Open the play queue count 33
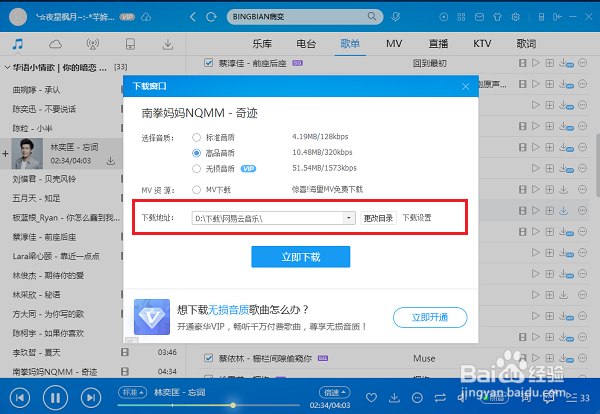600x414 pixels. click(x=578, y=398)
